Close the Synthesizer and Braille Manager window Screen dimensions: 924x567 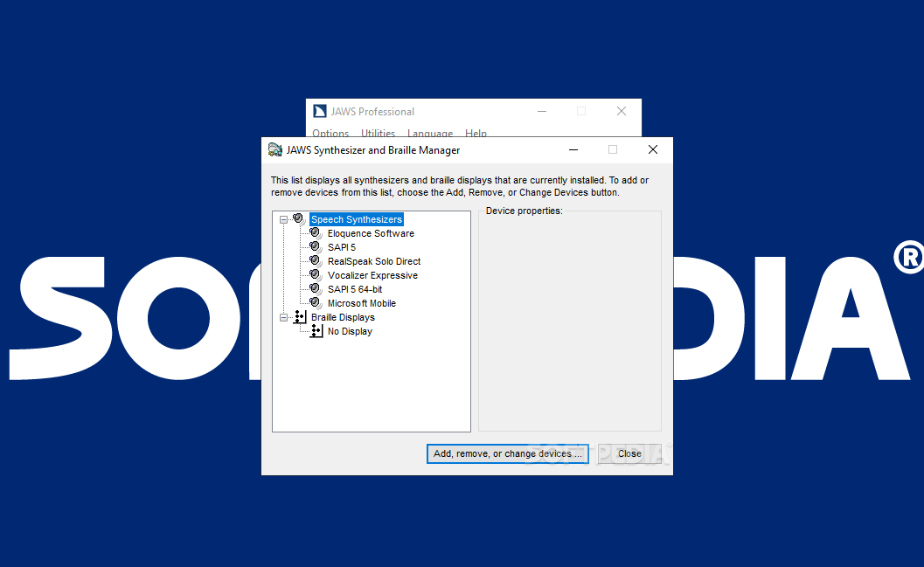pos(653,149)
